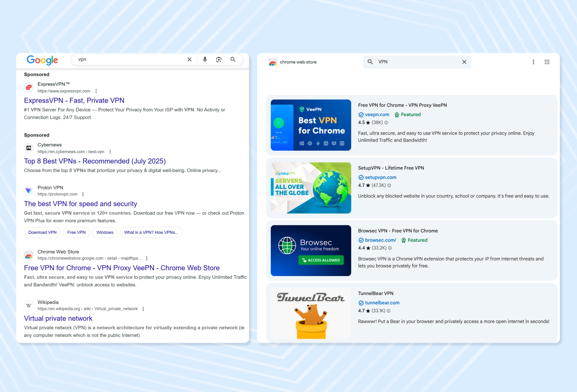The height and width of the screenshot is (392, 577).
Task: Open Free VPN for Chrome VeePN result link
Action: click(122, 268)
